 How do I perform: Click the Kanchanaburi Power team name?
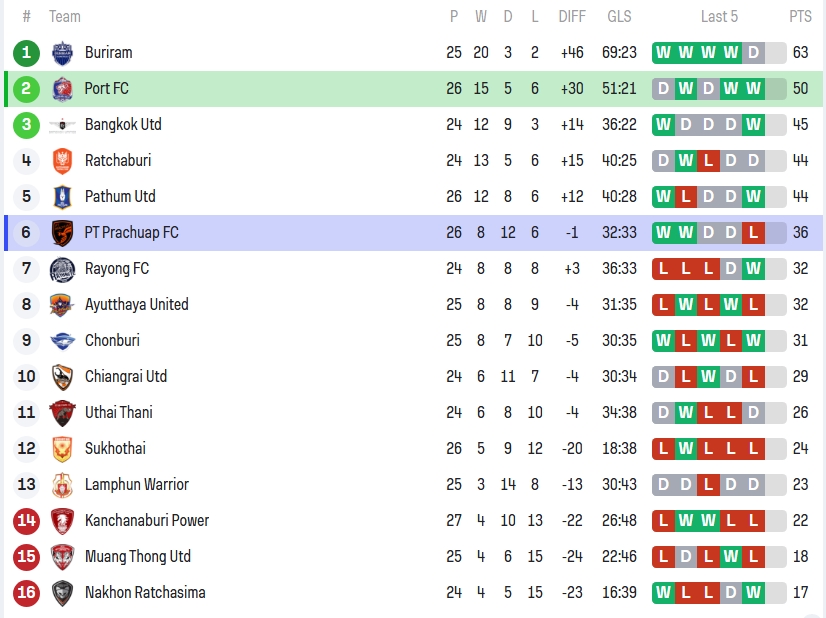tap(147, 521)
